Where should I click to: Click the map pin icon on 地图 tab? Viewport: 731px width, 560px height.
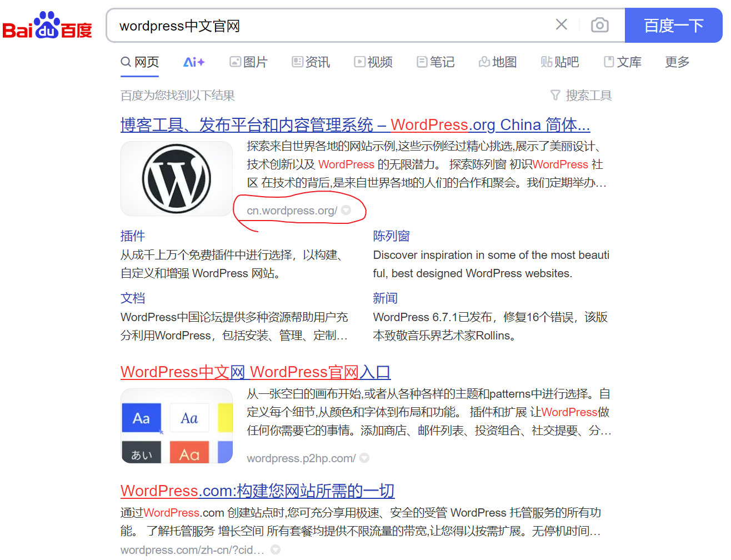tap(484, 62)
